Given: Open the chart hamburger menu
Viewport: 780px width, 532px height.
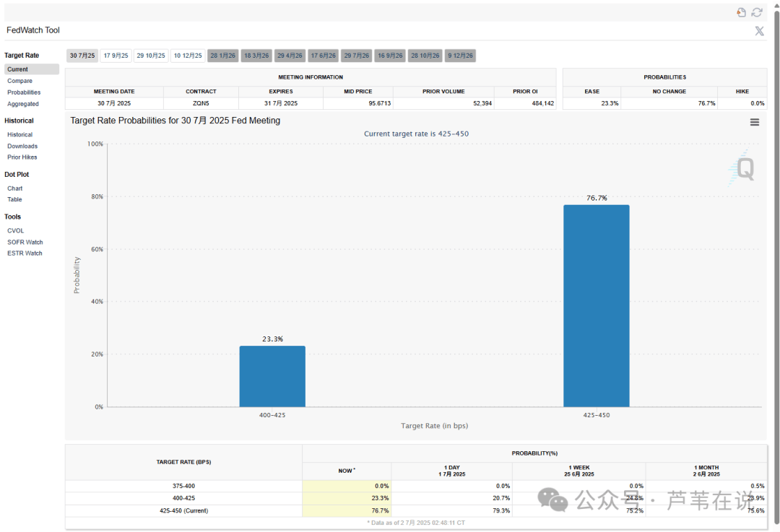Looking at the screenshot, I should pyautogui.click(x=754, y=123).
